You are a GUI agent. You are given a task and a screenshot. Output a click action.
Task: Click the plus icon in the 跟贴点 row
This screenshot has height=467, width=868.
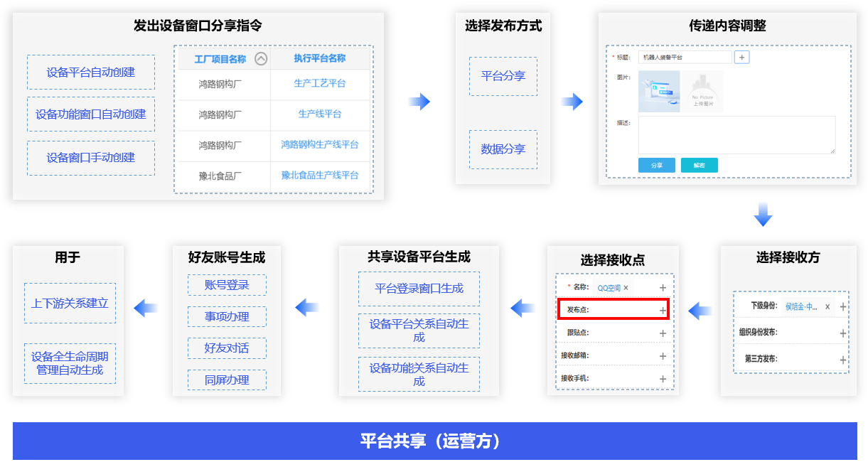point(663,333)
